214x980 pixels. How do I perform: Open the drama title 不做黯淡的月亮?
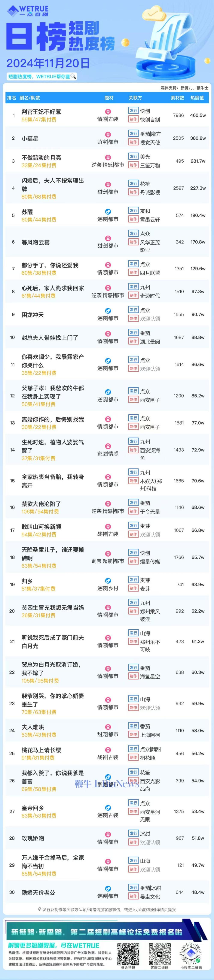click(42, 157)
